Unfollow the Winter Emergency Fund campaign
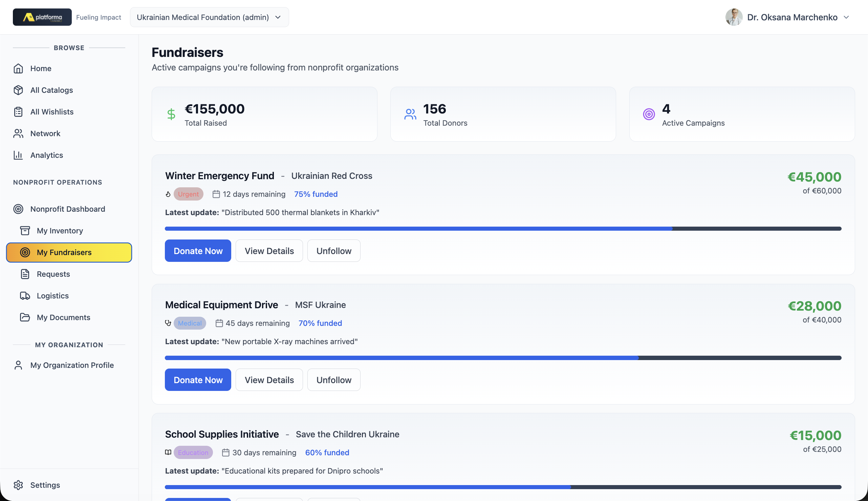Screen dimensions: 868x501 coord(333,251)
